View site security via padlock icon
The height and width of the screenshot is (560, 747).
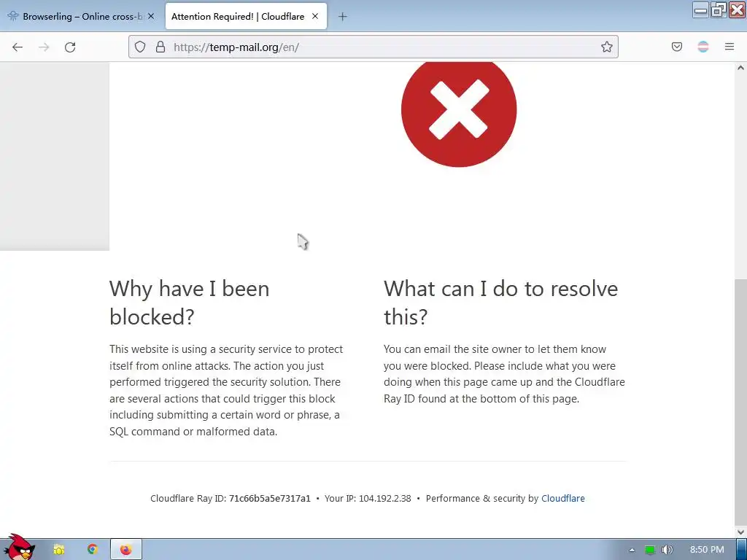[x=160, y=47]
